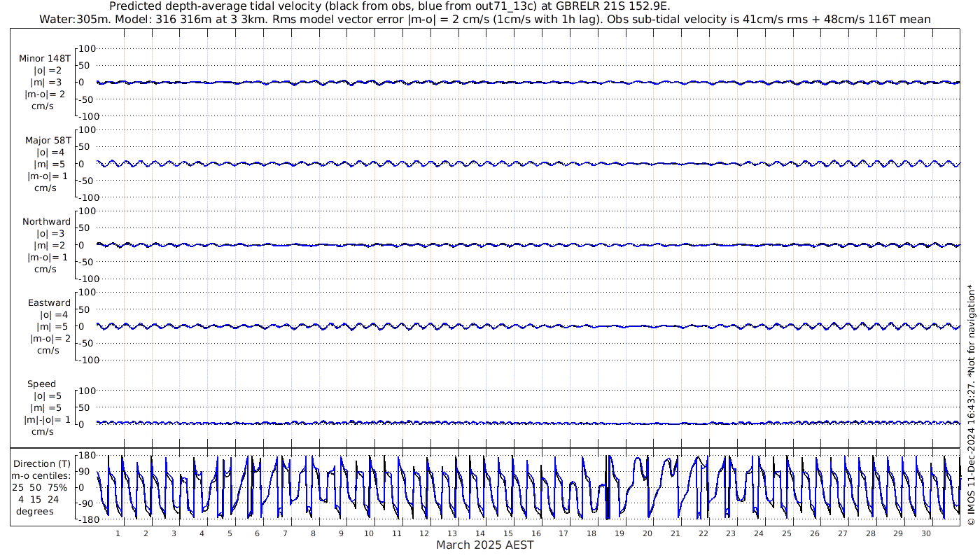Click the 'Northward' panel label
The height and width of the screenshot is (560, 980).
(46, 221)
